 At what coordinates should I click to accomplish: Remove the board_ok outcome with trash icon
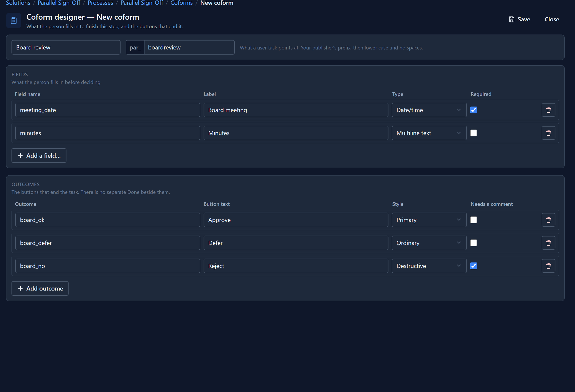(548, 220)
